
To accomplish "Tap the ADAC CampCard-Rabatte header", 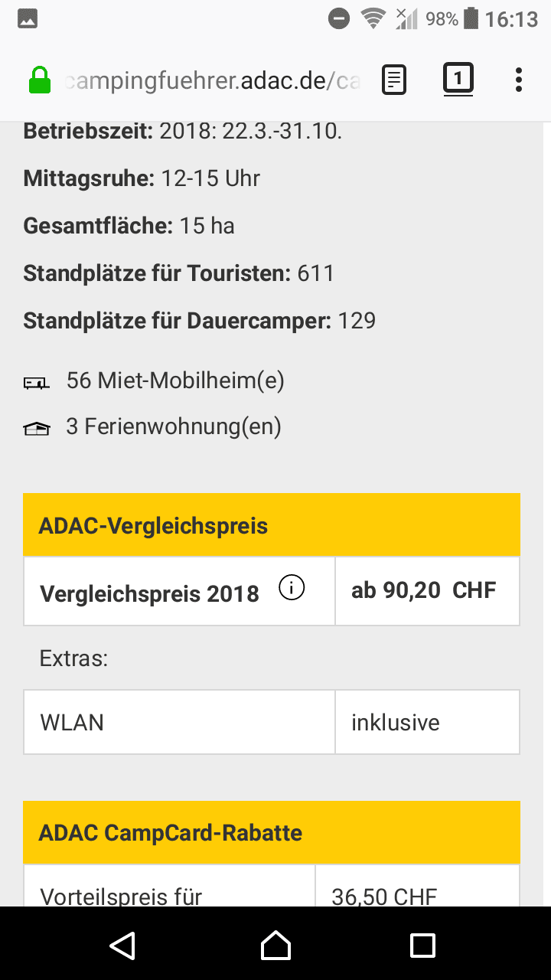I will (272, 832).
